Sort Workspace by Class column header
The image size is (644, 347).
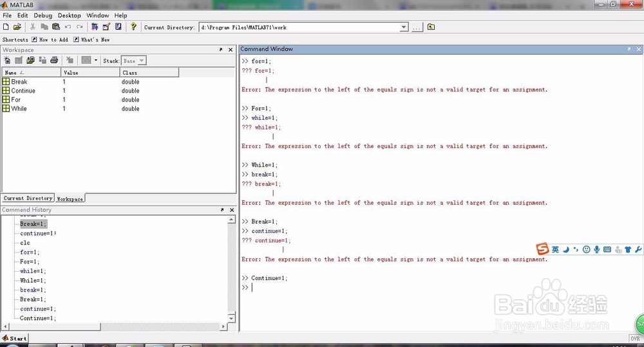[149, 73]
